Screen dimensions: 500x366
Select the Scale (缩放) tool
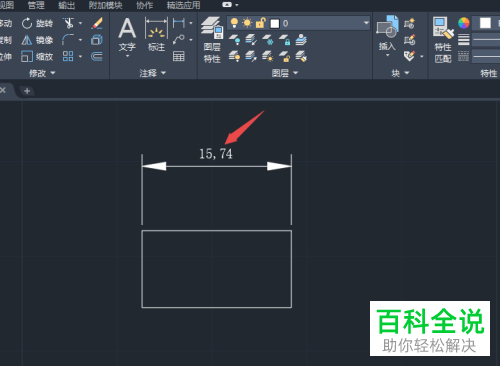tap(37, 57)
